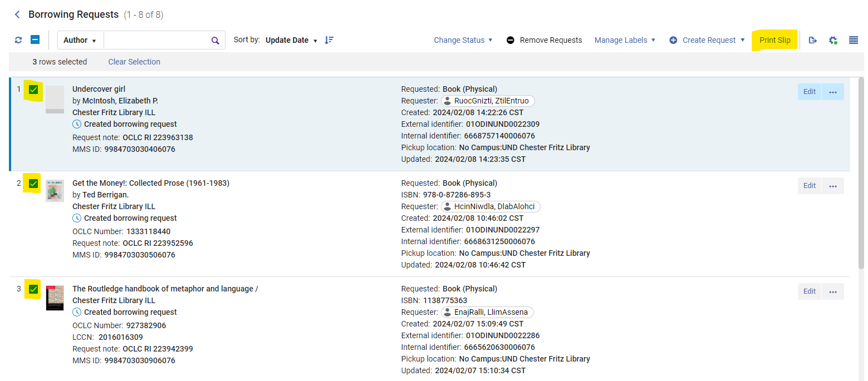This screenshot has width=868, height=381.
Task: Click the Clear Selection link
Action: 134,62
